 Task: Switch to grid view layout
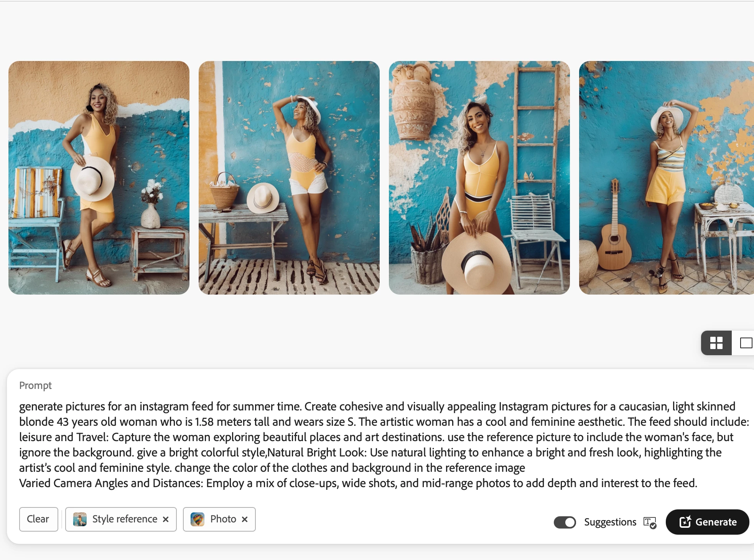coord(716,343)
